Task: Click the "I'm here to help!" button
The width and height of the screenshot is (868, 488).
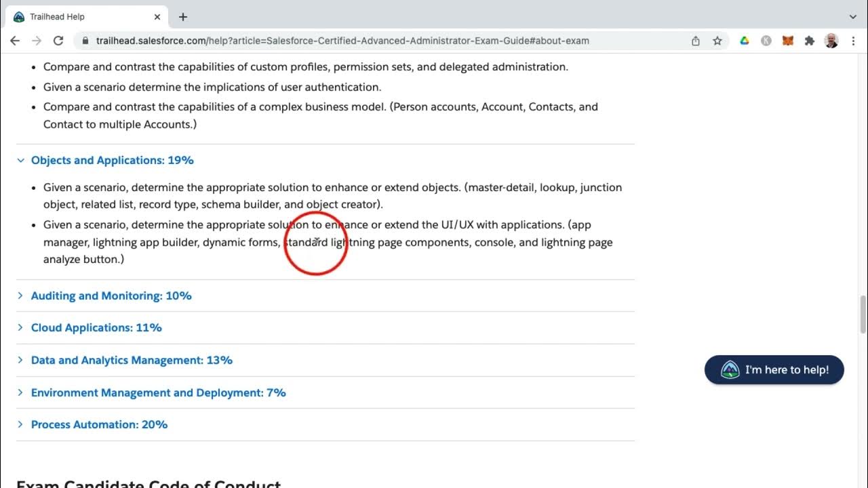Action: click(x=774, y=370)
